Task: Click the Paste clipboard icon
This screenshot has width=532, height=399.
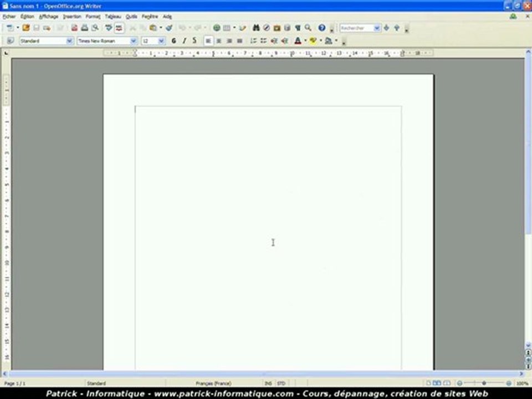Action: tap(154, 28)
